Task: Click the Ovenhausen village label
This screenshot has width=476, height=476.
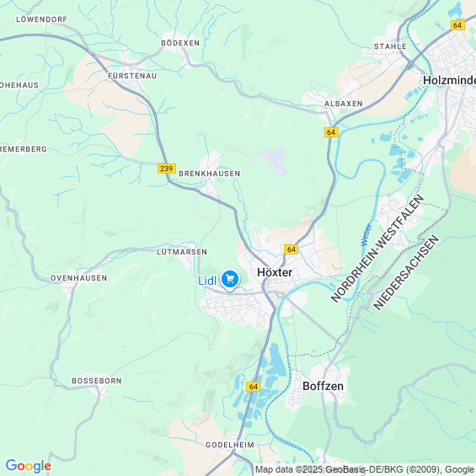Action: (x=78, y=278)
